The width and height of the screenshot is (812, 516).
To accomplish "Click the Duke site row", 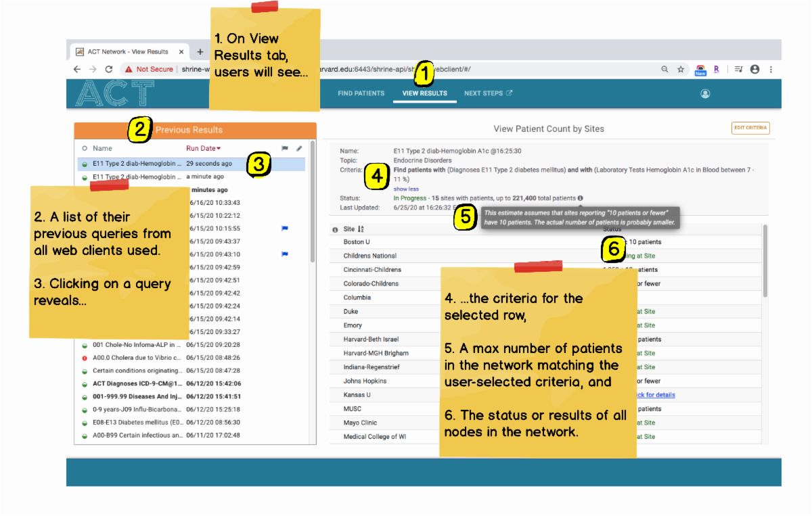I will [x=547, y=312].
